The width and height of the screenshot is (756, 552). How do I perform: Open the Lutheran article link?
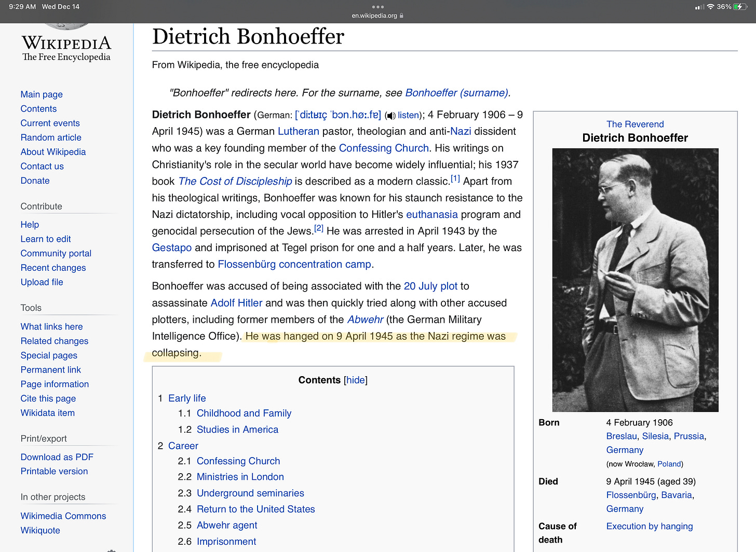click(x=299, y=131)
